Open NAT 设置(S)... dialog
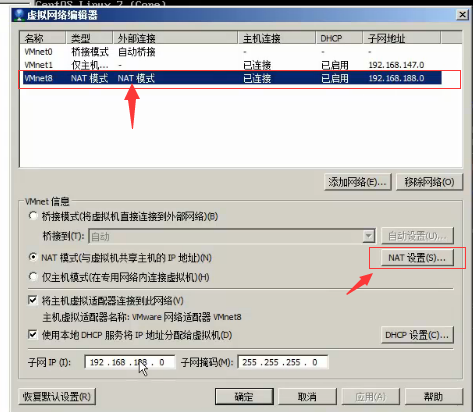 pyautogui.click(x=417, y=258)
